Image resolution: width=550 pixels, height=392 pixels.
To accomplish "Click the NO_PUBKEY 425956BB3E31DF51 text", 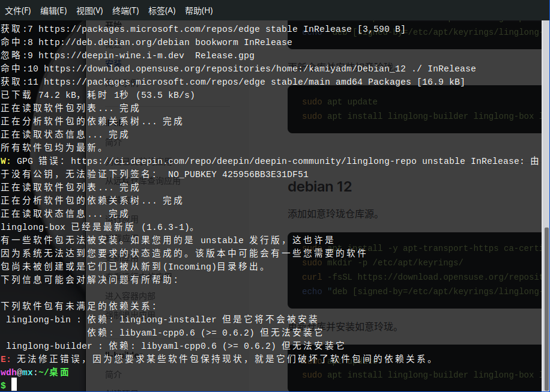I will click(238, 174).
